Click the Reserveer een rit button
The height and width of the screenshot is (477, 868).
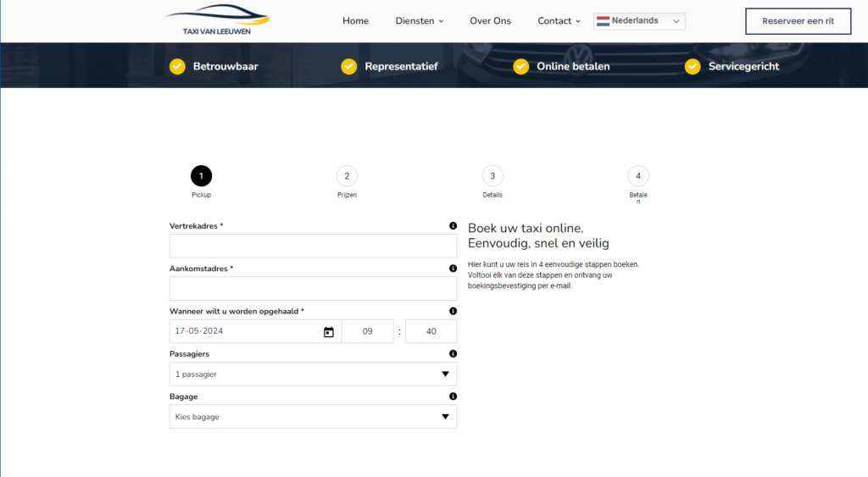798,21
